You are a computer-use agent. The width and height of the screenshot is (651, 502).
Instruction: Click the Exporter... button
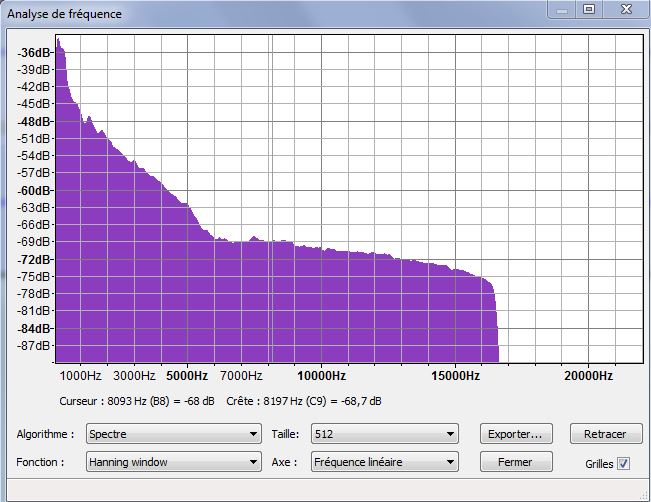[x=515, y=434]
